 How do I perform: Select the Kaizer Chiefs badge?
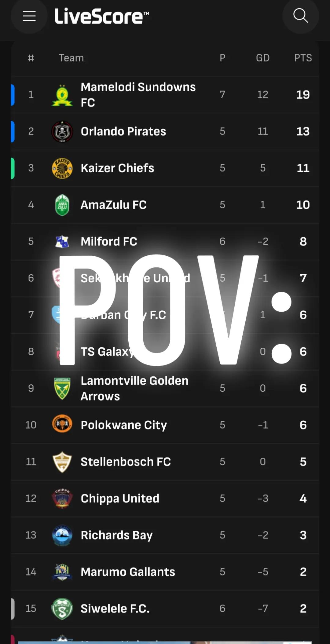point(62,168)
